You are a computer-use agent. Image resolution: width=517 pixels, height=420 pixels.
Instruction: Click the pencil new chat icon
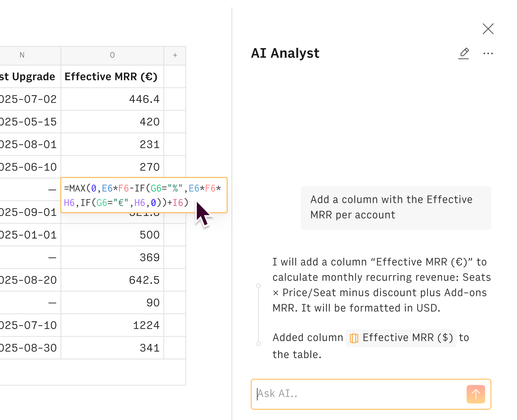click(464, 53)
